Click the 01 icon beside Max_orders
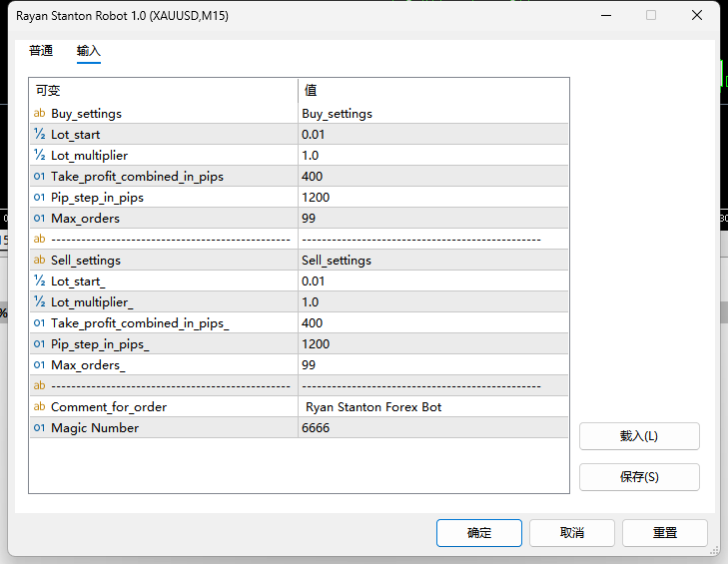The height and width of the screenshot is (564, 728). coord(40,219)
